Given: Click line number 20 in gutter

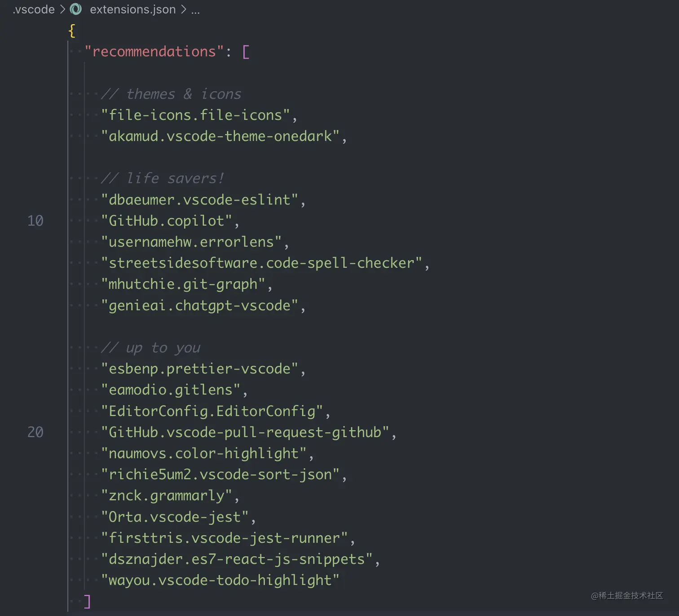Looking at the screenshot, I should coord(35,432).
